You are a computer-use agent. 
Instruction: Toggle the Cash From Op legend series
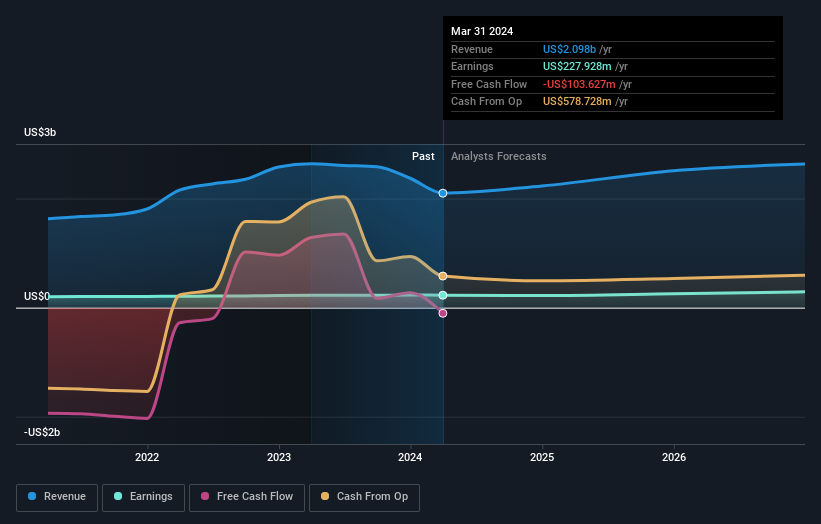tap(364, 497)
